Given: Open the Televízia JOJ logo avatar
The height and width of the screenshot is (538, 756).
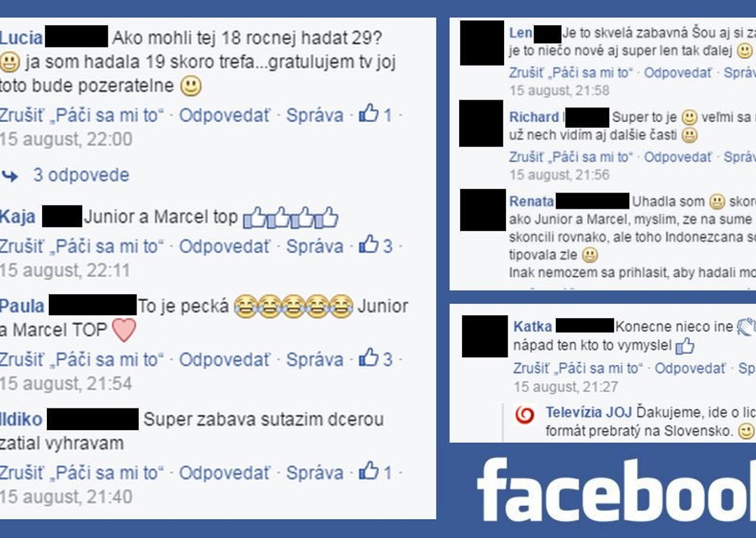Looking at the screenshot, I should pos(525,415).
